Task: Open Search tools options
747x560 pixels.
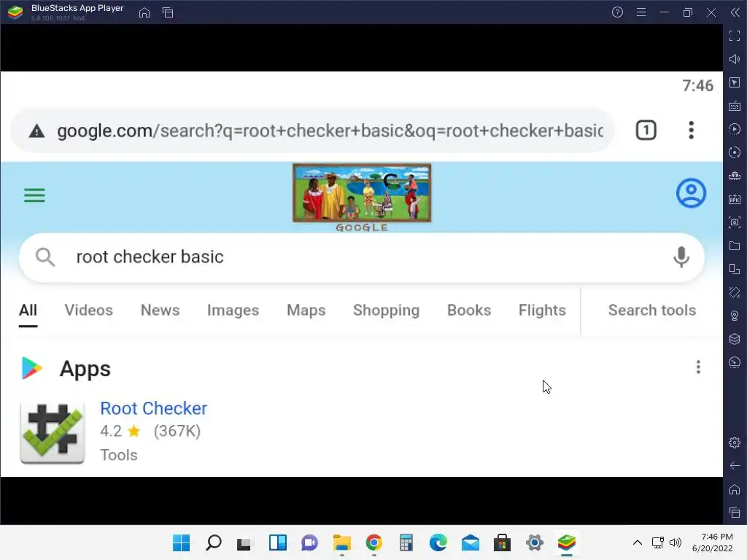Action: pyautogui.click(x=652, y=311)
